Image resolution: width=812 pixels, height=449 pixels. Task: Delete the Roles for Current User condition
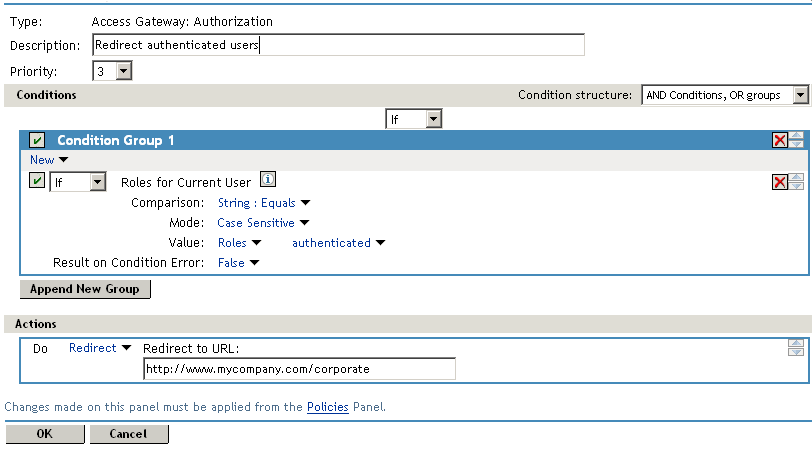tap(780, 182)
